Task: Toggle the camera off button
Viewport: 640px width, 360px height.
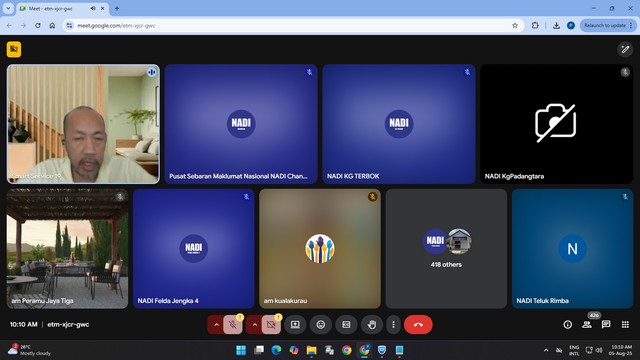Action: tap(271, 325)
